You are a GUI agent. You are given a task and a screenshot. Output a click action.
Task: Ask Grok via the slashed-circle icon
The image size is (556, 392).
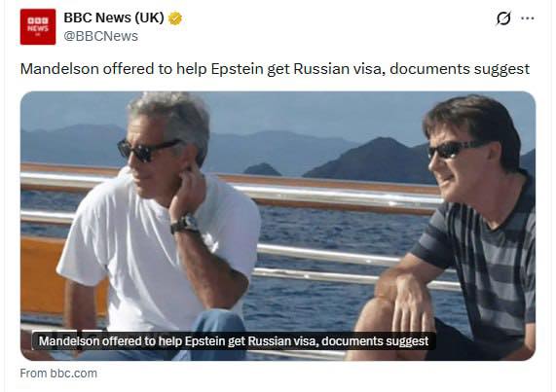point(503,18)
